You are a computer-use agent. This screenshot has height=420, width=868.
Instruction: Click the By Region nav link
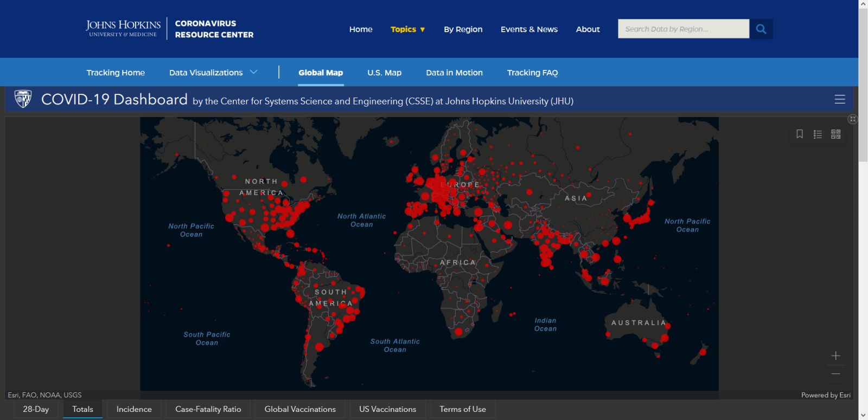[463, 29]
